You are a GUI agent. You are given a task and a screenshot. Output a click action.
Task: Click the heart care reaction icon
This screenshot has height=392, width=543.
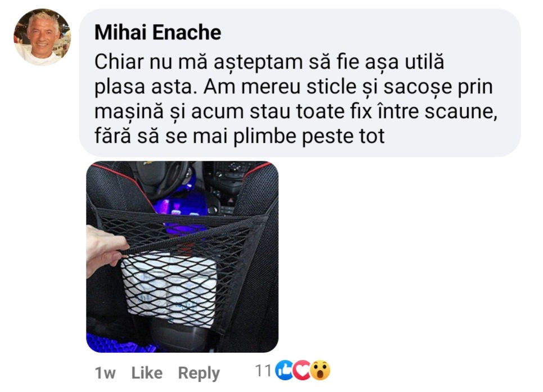302,371
